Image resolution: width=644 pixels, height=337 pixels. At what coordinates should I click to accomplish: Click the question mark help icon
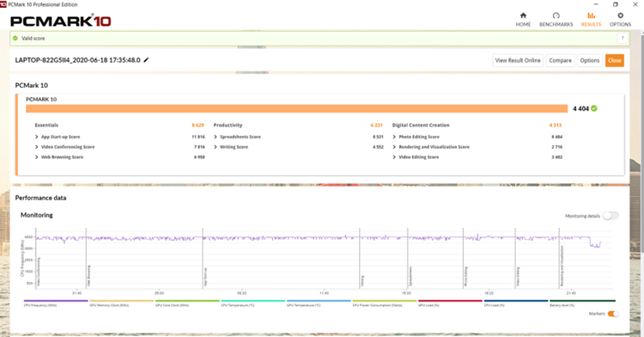click(623, 38)
